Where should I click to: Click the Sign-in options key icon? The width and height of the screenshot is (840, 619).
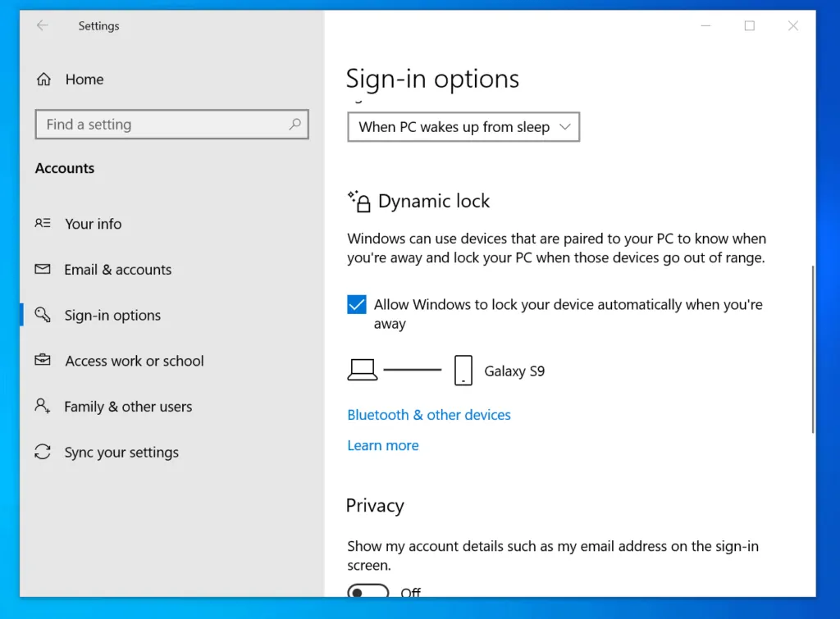(x=43, y=315)
